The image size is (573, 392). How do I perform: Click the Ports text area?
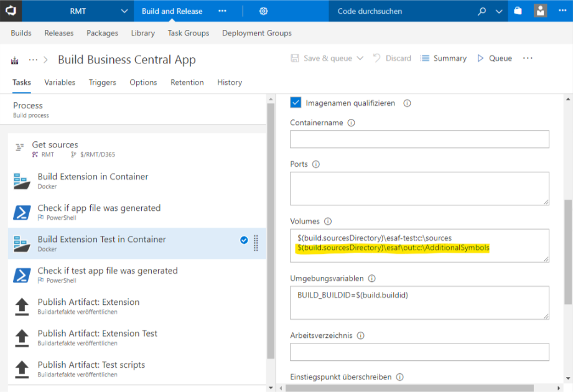(x=419, y=189)
